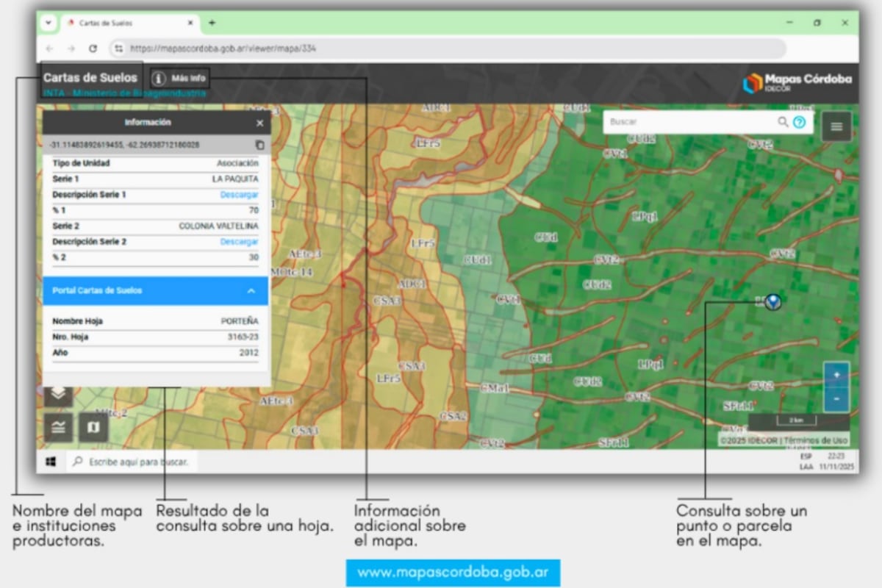This screenshot has width=882, height=588.
Task: Zoom out with the minus button
Action: (x=836, y=399)
